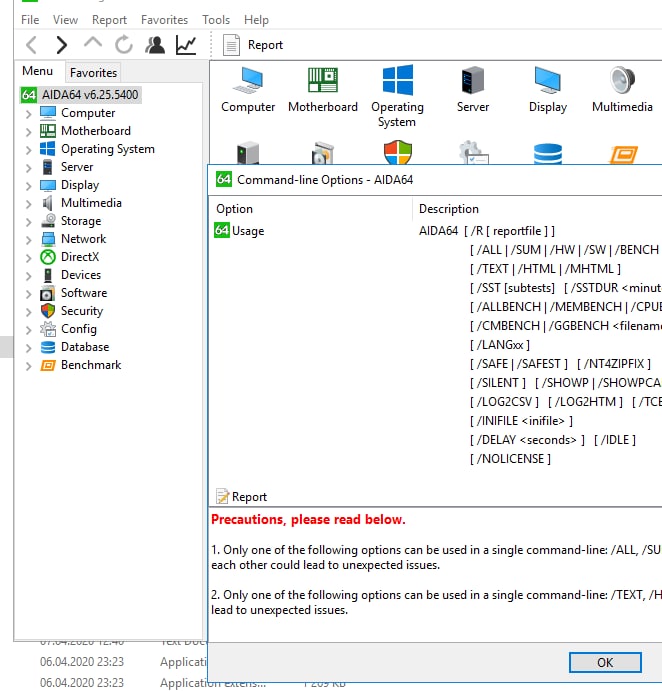Expand the Multimedia tree node
Image resolution: width=662 pixels, height=691 pixels.
point(29,204)
